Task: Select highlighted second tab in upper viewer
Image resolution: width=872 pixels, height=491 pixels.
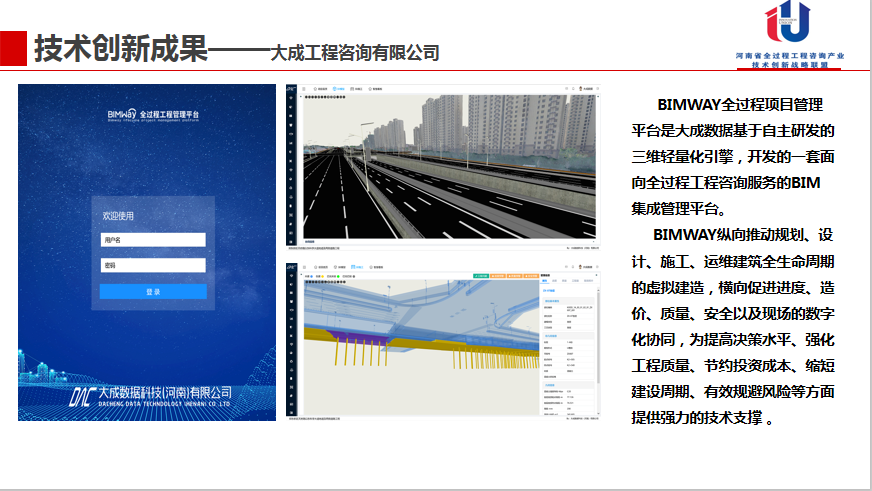Action: point(338,89)
